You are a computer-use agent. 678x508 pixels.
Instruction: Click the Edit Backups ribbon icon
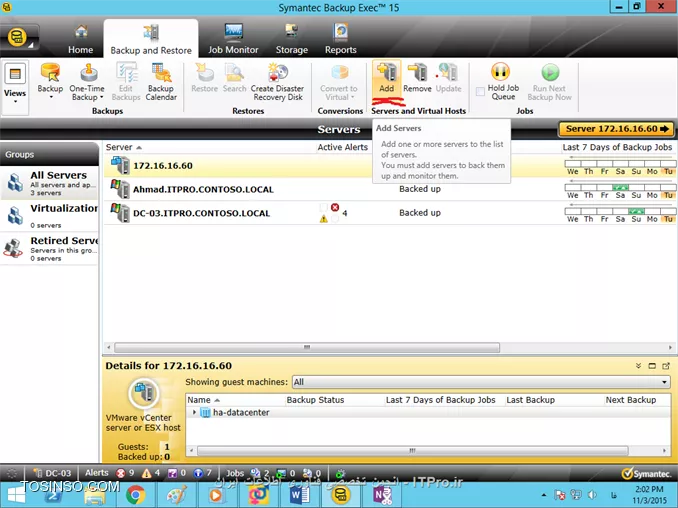[126, 81]
